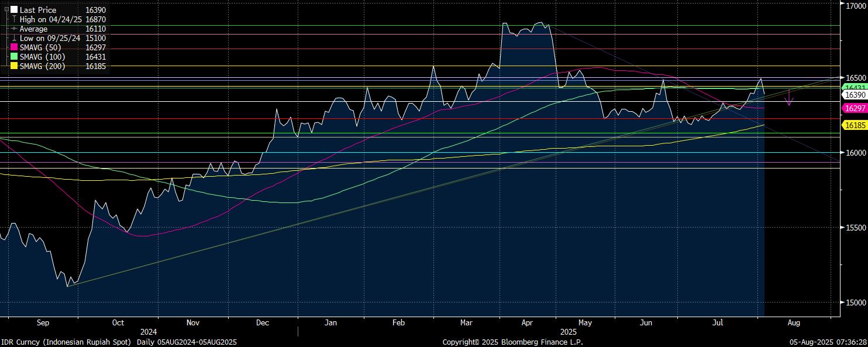This screenshot has width=868, height=347.
Task: Click the Last Price legend label
Action: click(38, 11)
